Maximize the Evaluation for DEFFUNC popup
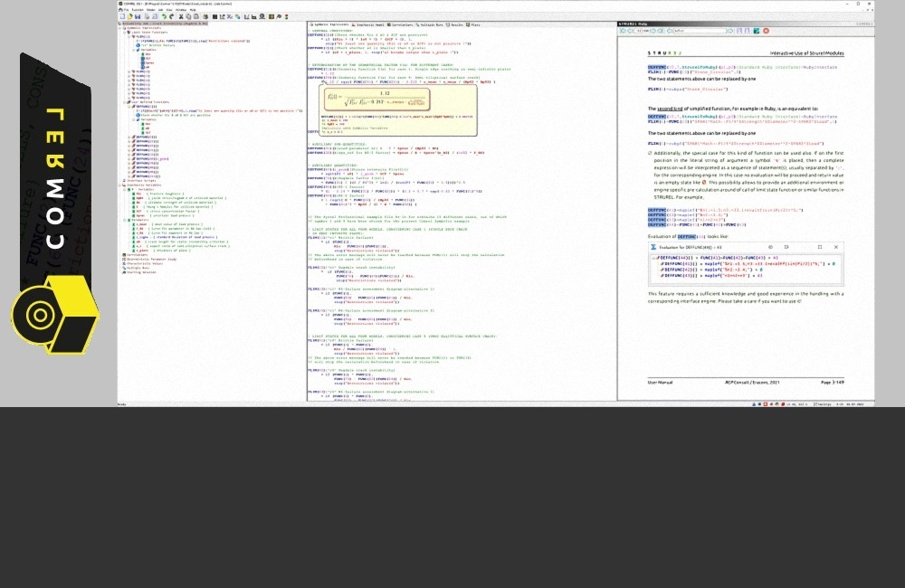The image size is (905, 588). tap(820, 247)
